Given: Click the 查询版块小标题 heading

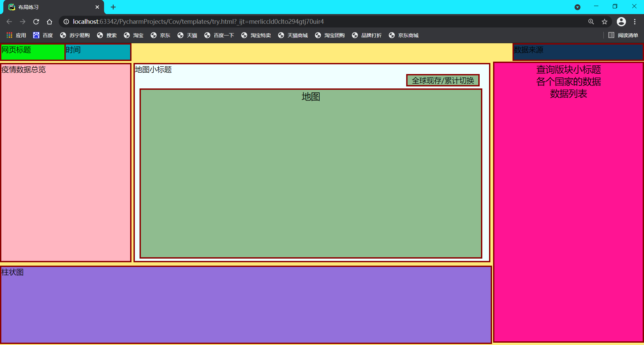Looking at the screenshot, I should [x=569, y=70].
